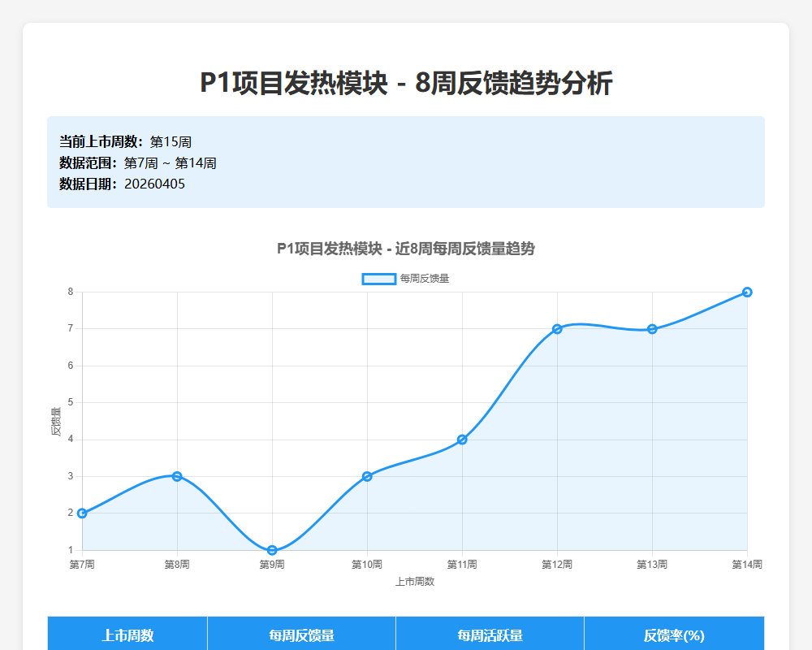Click the 第7周 data point on chart
This screenshot has width=812, height=650.
(82, 513)
